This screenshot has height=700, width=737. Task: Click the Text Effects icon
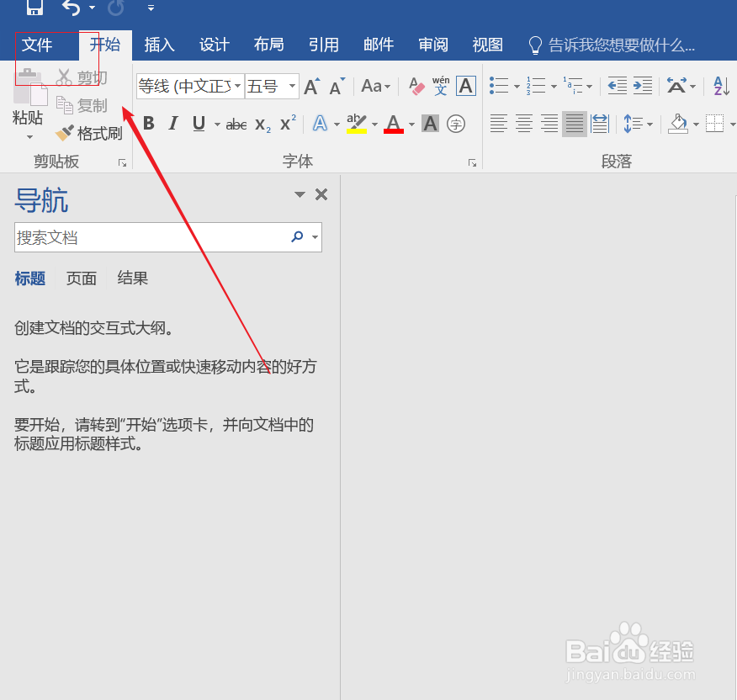tap(320, 124)
